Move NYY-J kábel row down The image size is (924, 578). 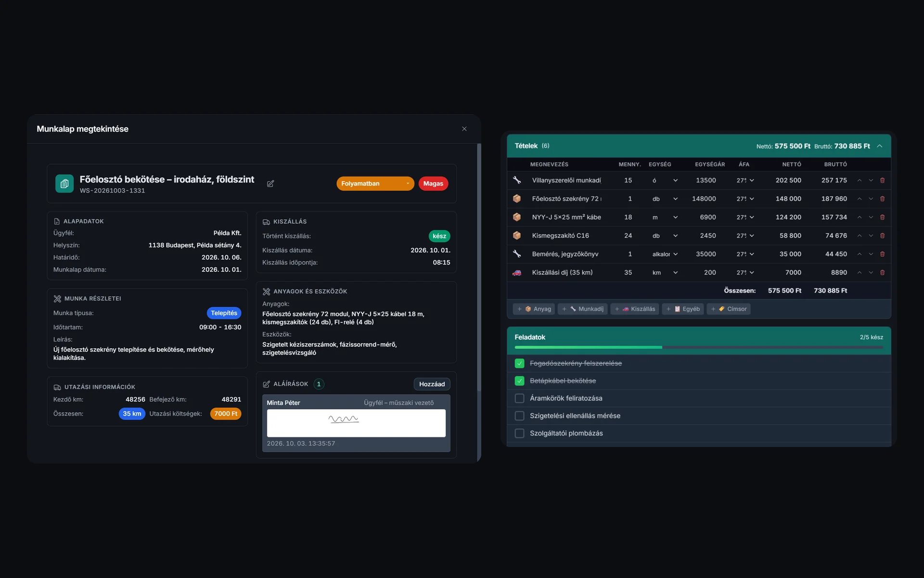pos(871,217)
